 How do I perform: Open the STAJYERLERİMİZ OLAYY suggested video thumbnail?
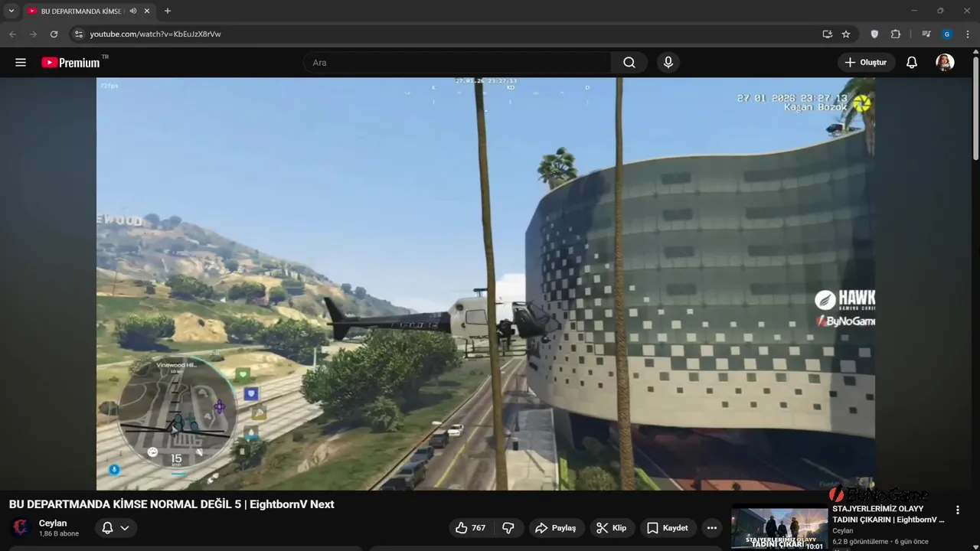point(779,527)
